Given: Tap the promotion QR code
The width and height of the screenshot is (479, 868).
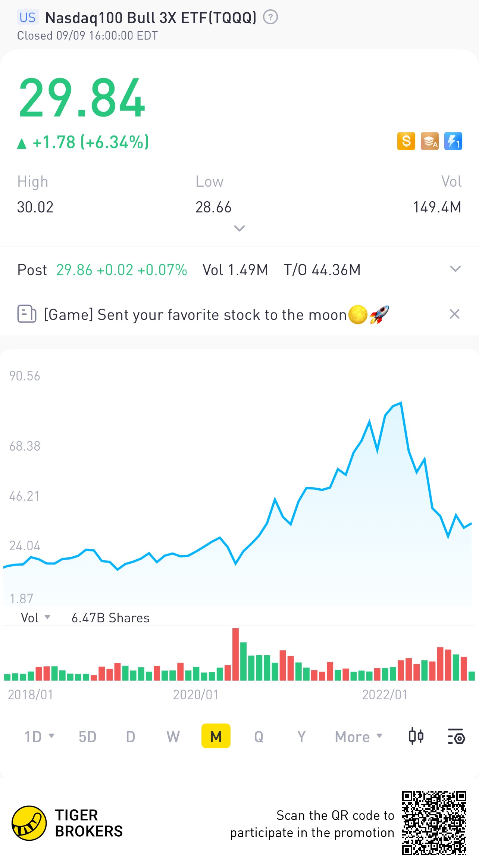Looking at the screenshot, I should [434, 823].
